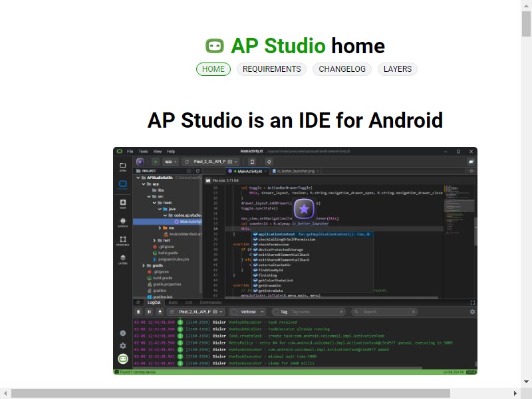Choose applicationContext in autocomplete list
The height and width of the screenshot is (399, 532).
[313, 234]
